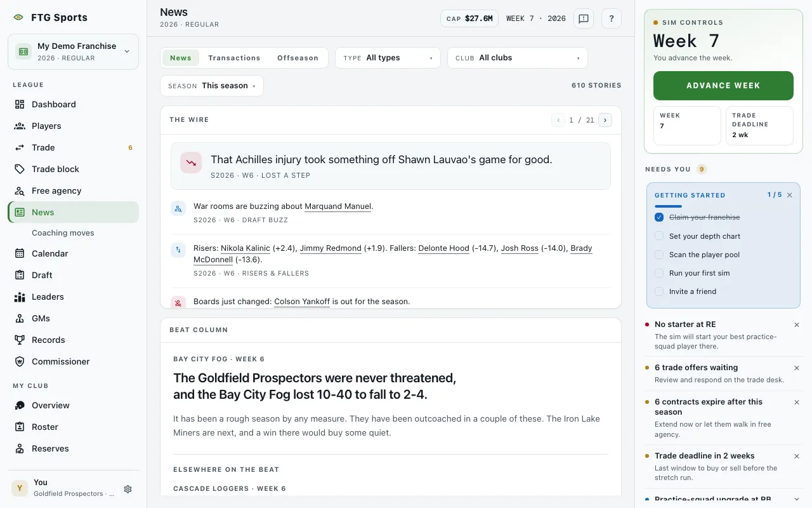812x508 pixels.
Task: Open the Season filter dropdown
Action: pos(212,86)
